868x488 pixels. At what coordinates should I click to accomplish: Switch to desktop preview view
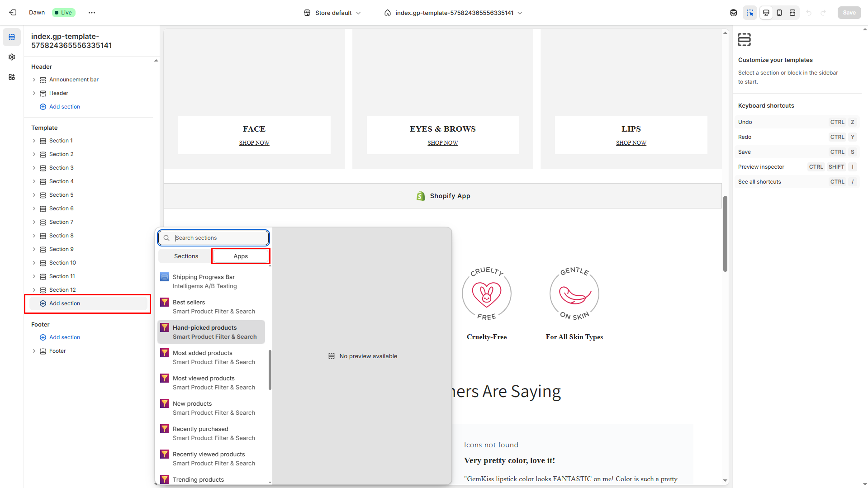click(x=766, y=13)
